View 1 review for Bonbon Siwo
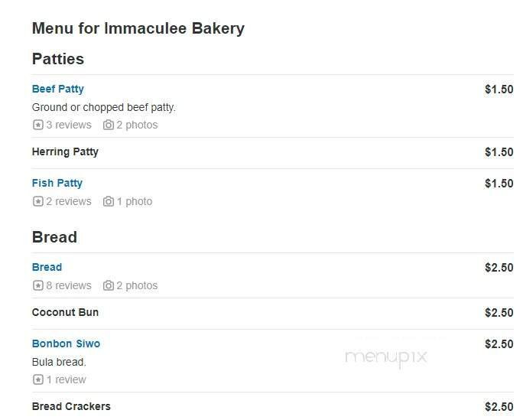 66,379
